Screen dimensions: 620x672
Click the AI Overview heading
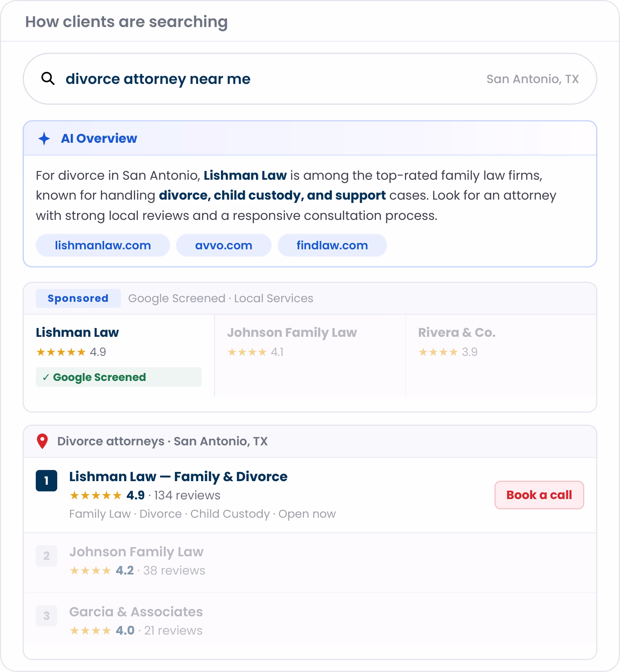coord(99,138)
